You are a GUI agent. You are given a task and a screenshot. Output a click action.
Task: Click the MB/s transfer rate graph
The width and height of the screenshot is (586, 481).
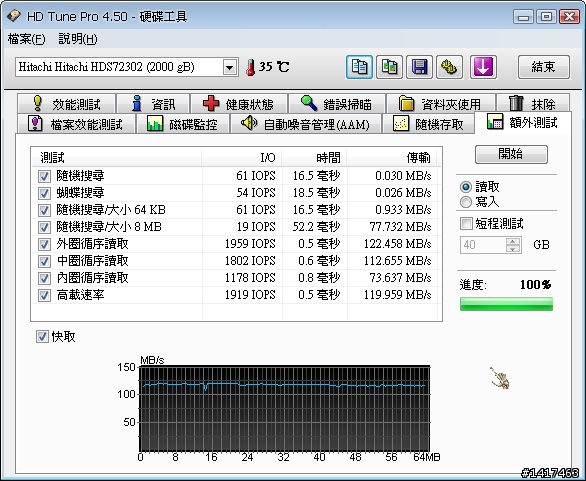click(x=284, y=408)
